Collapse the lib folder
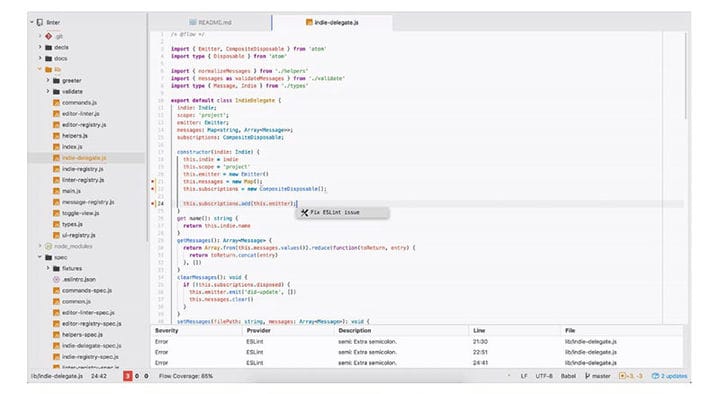This screenshot has width=720, height=394. click(x=40, y=69)
